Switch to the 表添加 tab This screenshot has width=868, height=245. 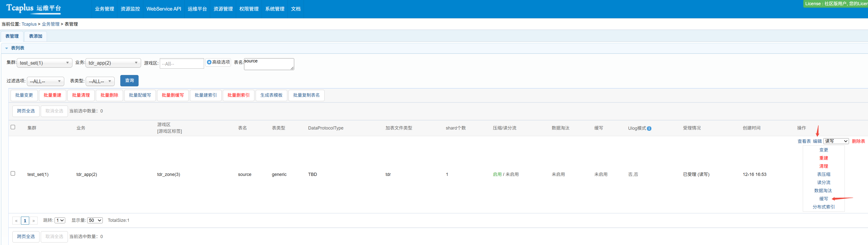pos(35,36)
